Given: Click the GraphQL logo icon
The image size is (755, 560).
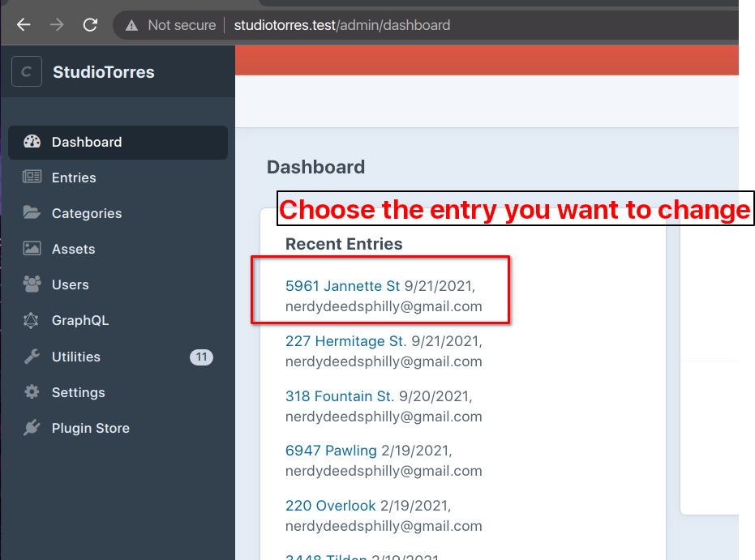Looking at the screenshot, I should (x=32, y=320).
